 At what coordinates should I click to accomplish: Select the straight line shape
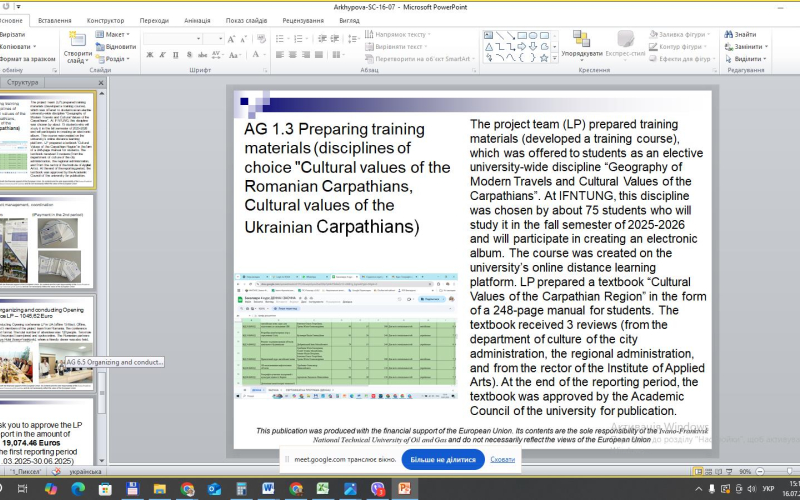click(499, 35)
